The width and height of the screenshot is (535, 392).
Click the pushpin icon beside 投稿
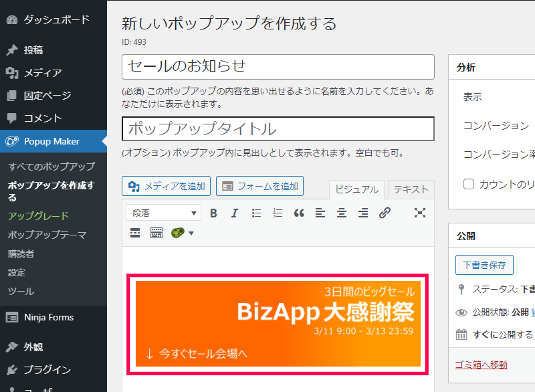point(12,50)
